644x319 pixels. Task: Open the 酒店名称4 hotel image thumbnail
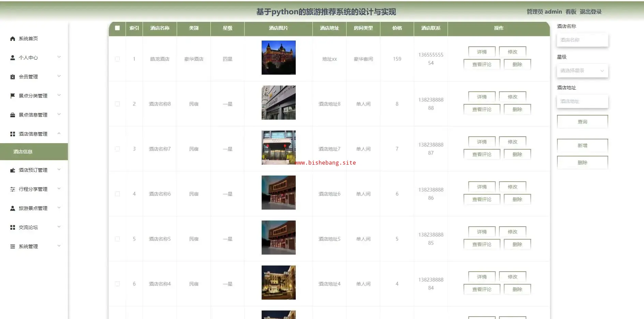click(x=278, y=283)
